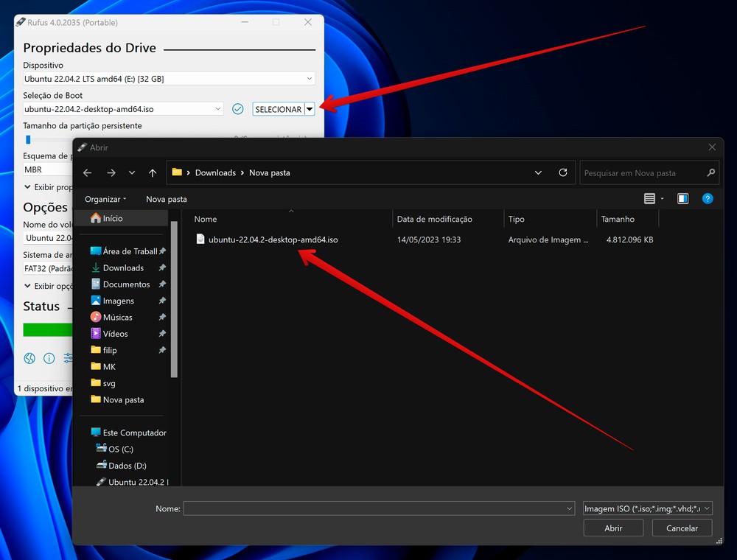Click Nova pasta in the toolbar
The width and height of the screenshot is (737, 560).
coord(167,199)
